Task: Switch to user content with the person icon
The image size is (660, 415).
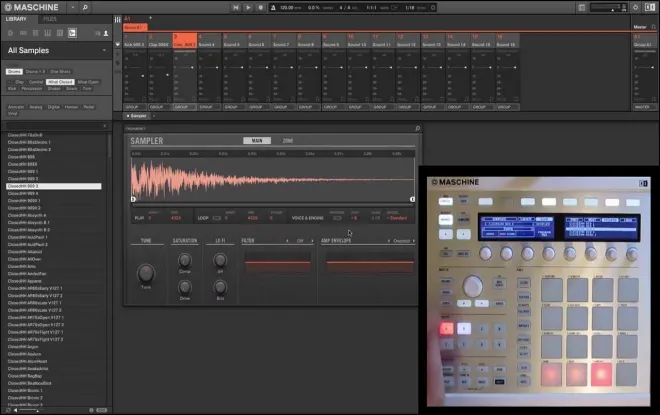Action: point(106,33)
